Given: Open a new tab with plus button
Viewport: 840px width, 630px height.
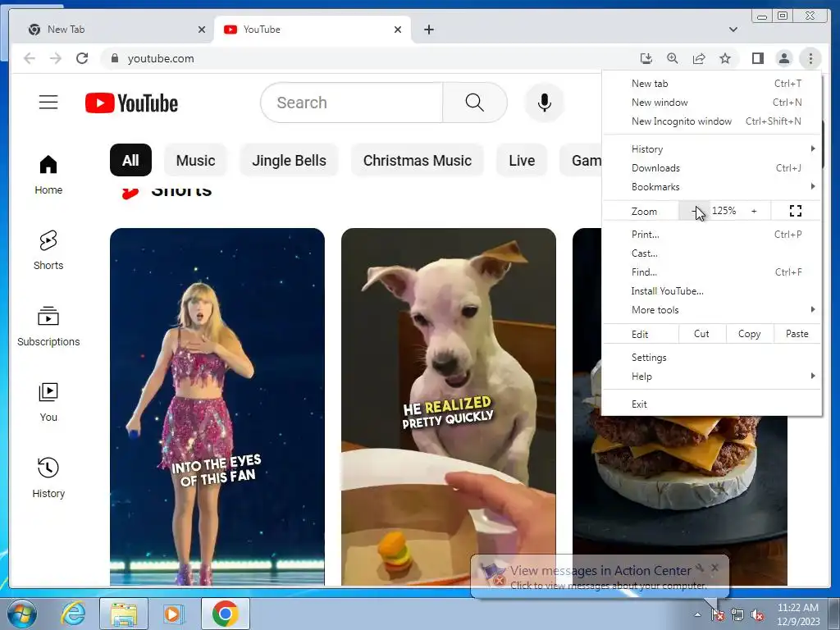Looking at the screenshot, I should 428,30.
